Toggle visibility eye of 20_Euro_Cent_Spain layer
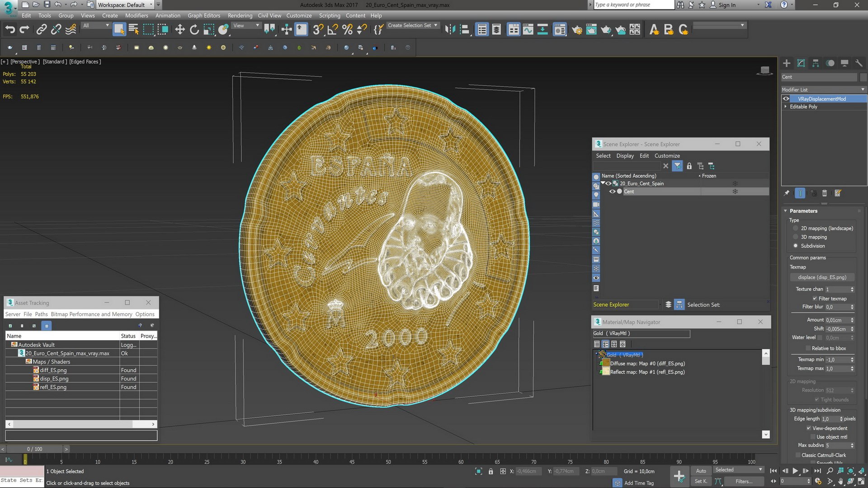This screenshot has height=488, width=868. click(x=609, y=183)
